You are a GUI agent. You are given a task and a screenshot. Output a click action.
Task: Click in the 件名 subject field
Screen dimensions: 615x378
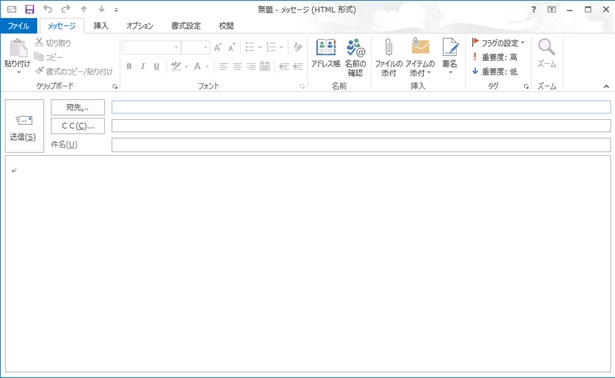click(361, 145)
